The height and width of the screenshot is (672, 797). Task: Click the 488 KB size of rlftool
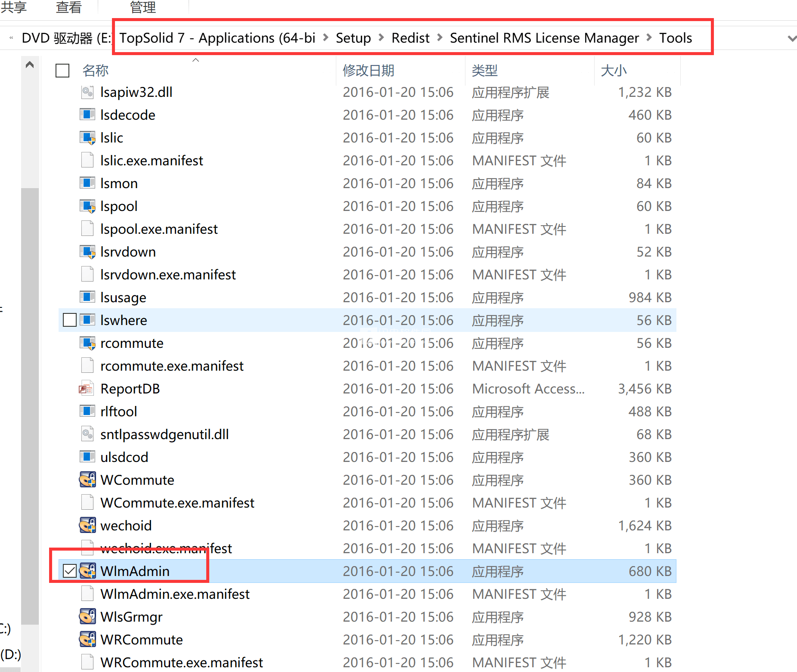650,411
